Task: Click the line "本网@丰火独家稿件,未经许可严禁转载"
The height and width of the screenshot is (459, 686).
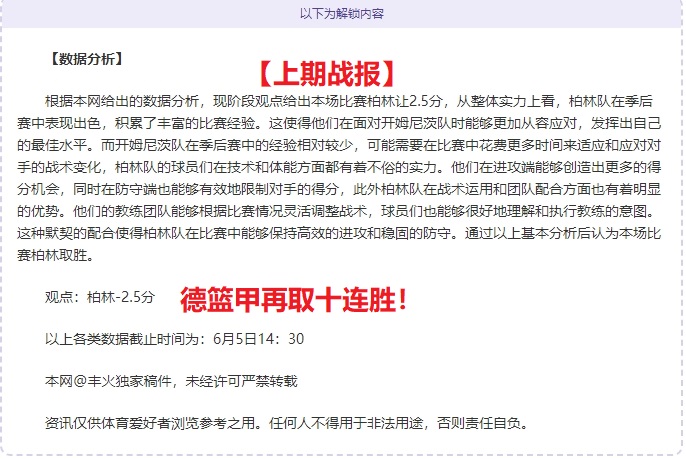Action: coord(171,381)
